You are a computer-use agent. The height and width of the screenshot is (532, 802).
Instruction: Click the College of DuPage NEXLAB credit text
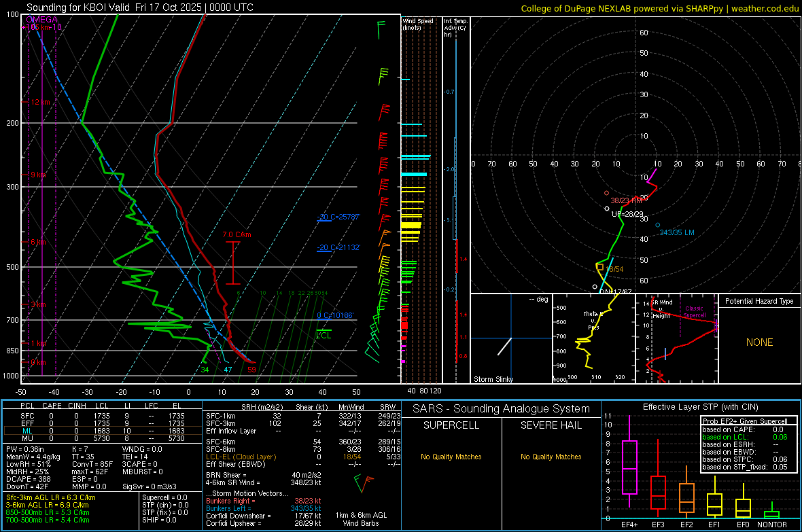[659, 8]
